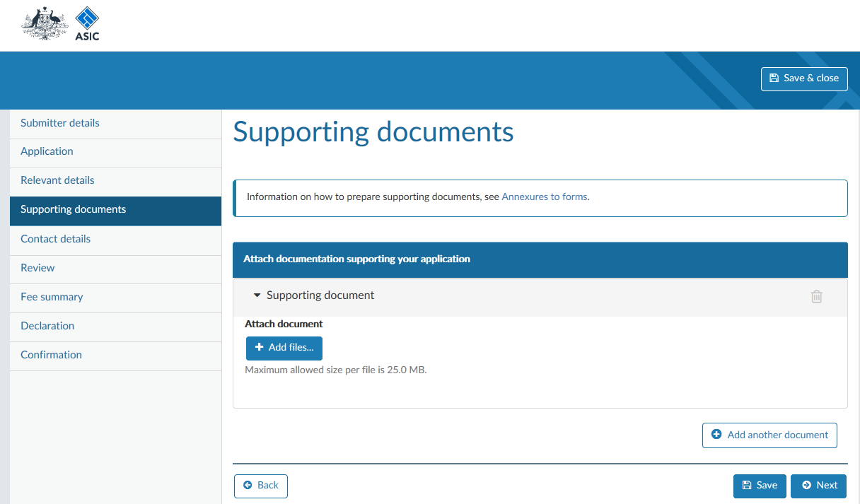860x504 pixels.
Task: Proceed with the Next button
Action: click(818, 486)
